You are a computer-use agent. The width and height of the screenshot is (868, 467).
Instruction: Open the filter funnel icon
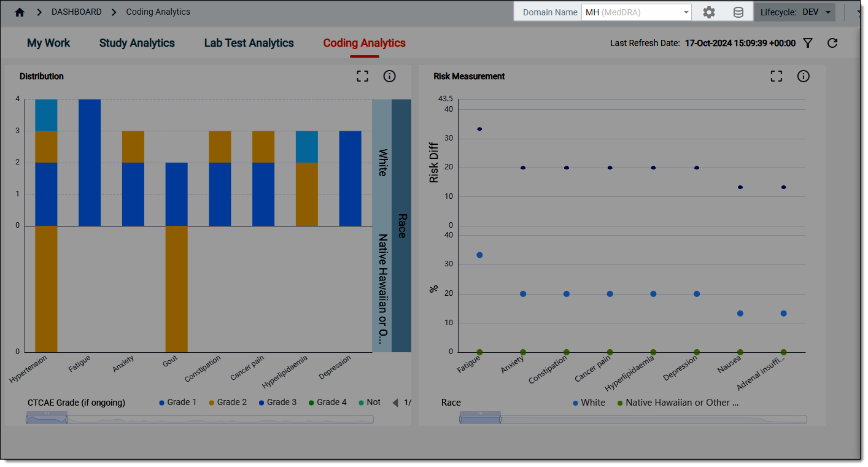[x=808, y=43]
